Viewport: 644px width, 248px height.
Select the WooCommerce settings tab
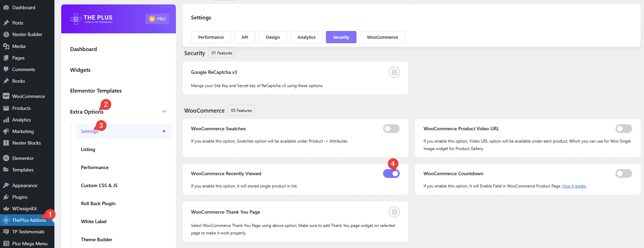click(x=382, y=37)
